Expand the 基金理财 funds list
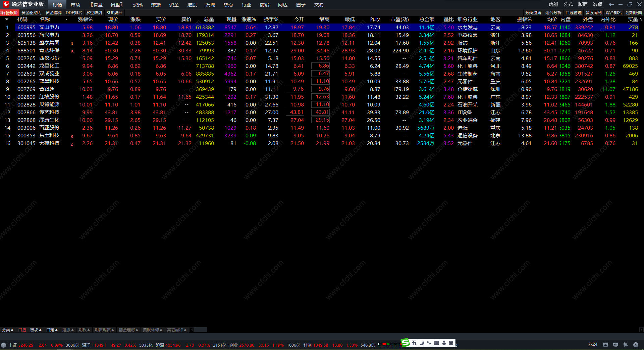This screenshot has width=644, height=350. 128,330
